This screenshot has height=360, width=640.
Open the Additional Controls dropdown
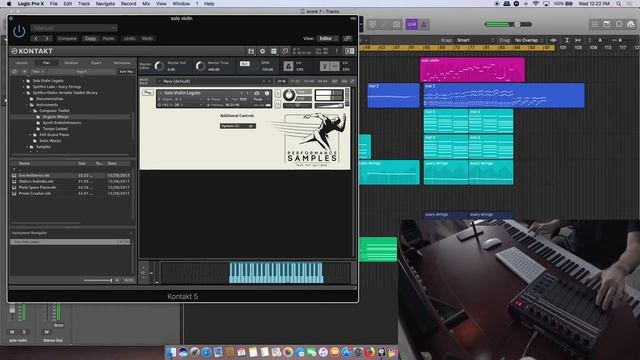[238, 126]
